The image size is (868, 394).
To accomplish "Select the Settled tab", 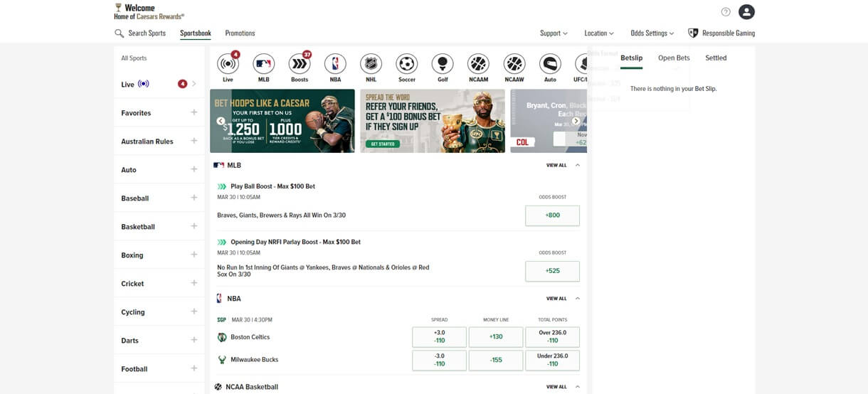I will pos(716,58).
